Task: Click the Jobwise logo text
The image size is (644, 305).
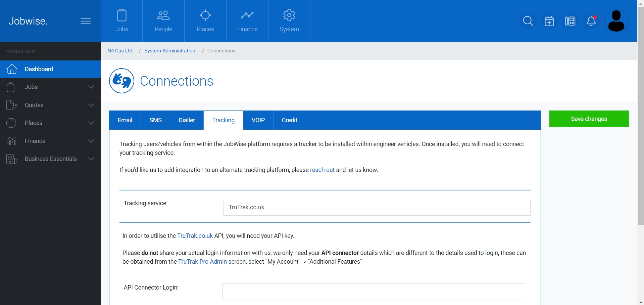Action: [x=28, y=21]
